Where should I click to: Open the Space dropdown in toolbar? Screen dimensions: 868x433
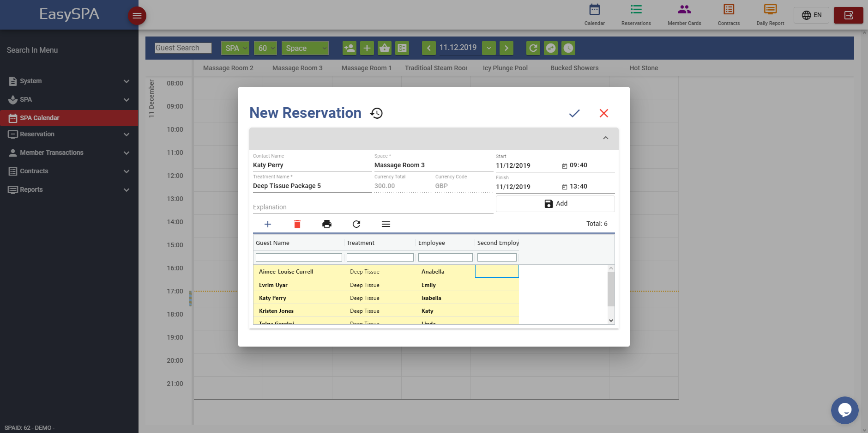point(305,48)
